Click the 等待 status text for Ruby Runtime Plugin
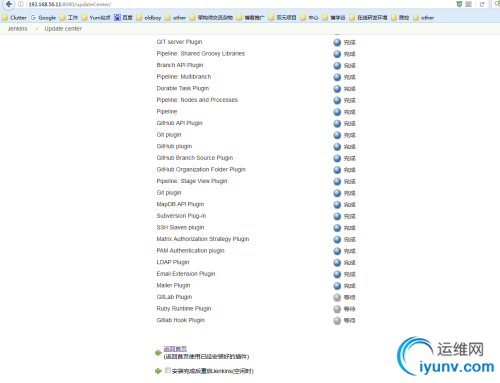 pyautogui.click(x=350, y=309)
